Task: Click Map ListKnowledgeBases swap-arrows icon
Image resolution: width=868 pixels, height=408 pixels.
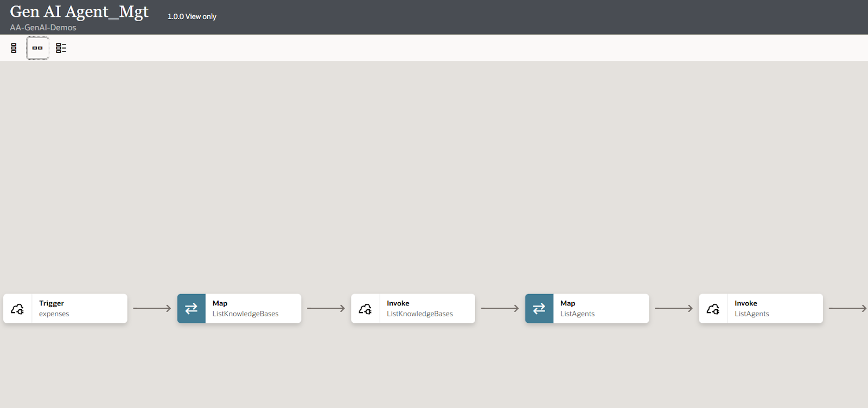Action: point(192,309)
